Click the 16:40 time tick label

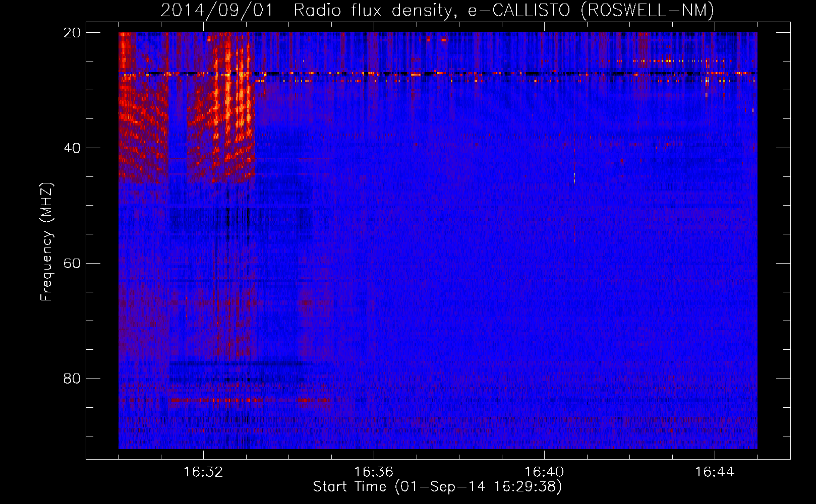(544, 472)
